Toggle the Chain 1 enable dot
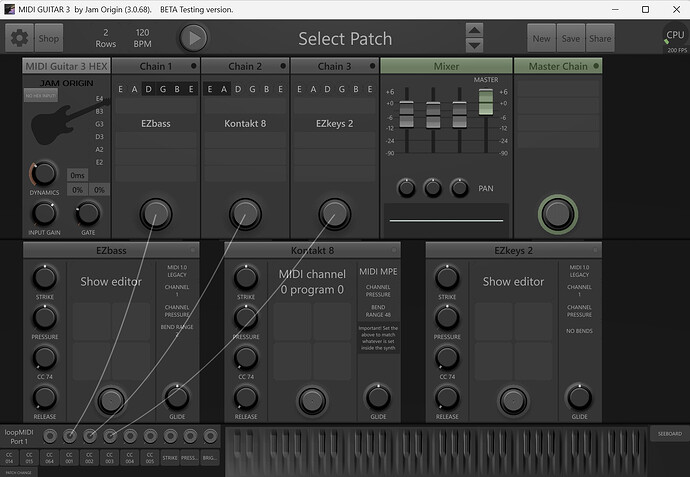 tap(194, 67)
